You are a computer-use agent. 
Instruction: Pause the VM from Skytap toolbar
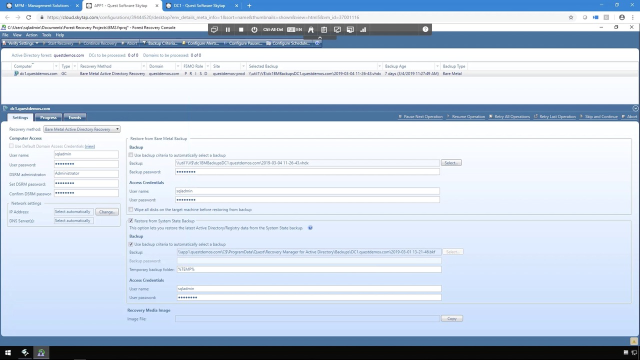pos(228,29)
